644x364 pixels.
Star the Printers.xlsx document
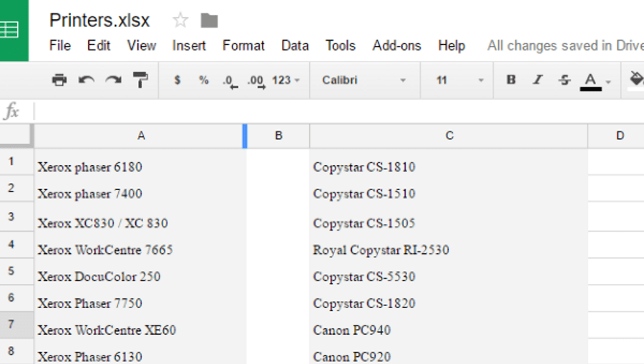180,20
